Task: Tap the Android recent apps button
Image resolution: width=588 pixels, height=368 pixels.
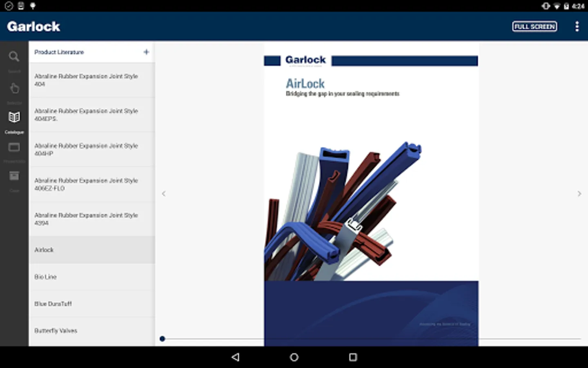Action: pyautogui.click(x=353, y=357)
